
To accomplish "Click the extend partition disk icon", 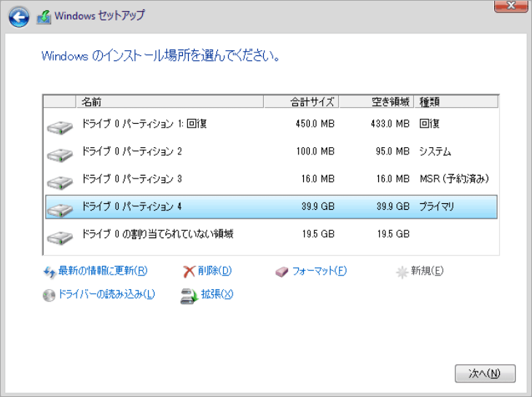I will coord(189,296).
